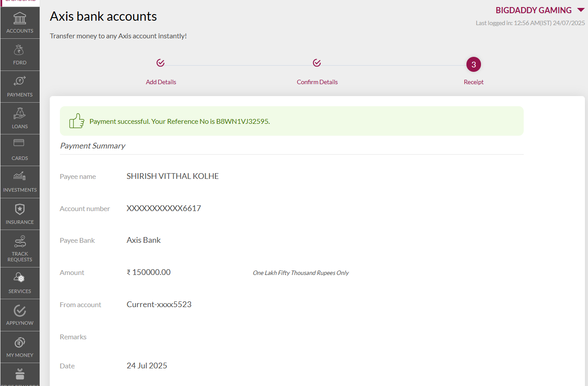Select the Axis Bank payee bank value
This screenshot has width=588, height=386.
tap(144, 240)
